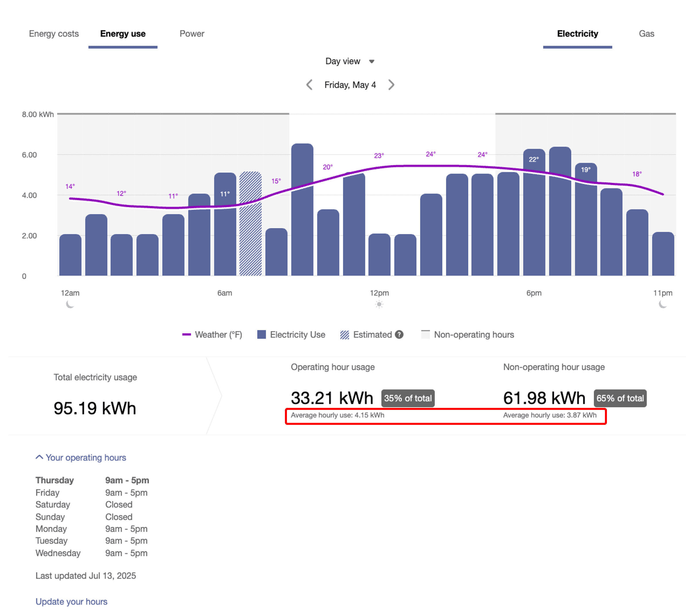The width and height of the screenshot is (686, 616).
Task: Go to next day using right chevron
Action: click(391, 85)
